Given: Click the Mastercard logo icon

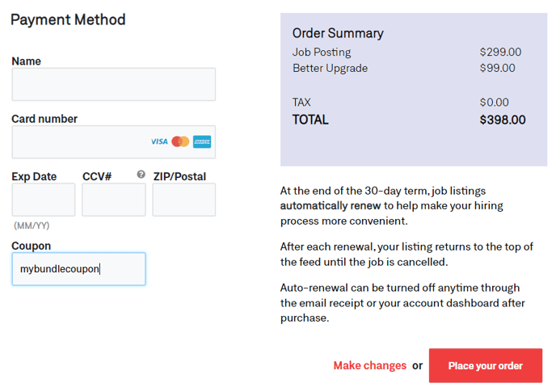Looking at the screenshot, I should coord(180,141).
